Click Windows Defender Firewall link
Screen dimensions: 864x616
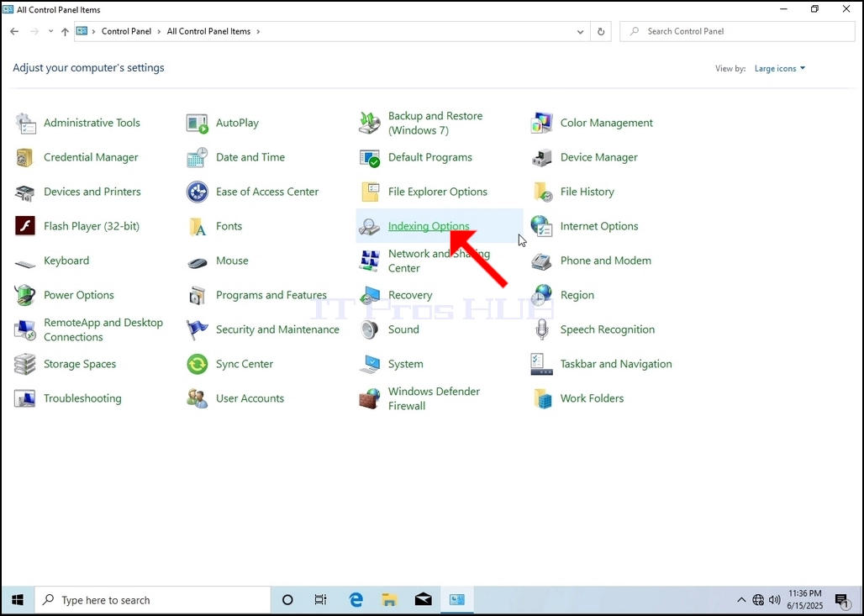(435, 398)
